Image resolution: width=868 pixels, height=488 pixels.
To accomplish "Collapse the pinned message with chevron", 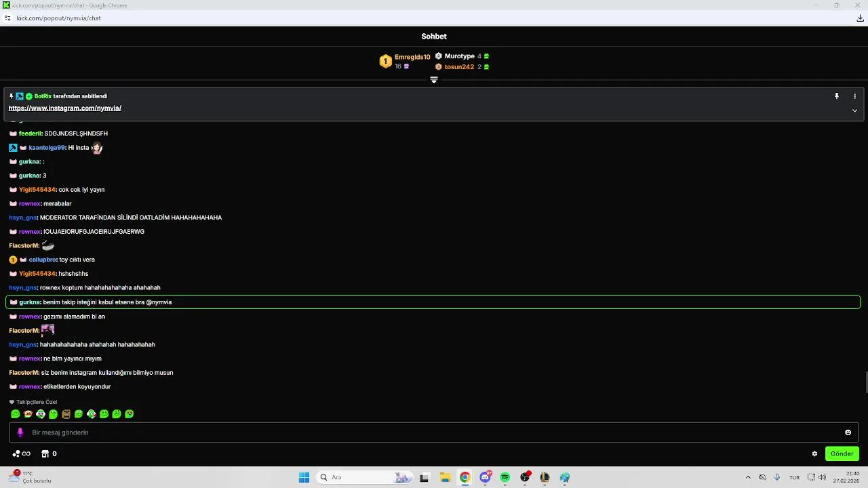I will [854, 110].
